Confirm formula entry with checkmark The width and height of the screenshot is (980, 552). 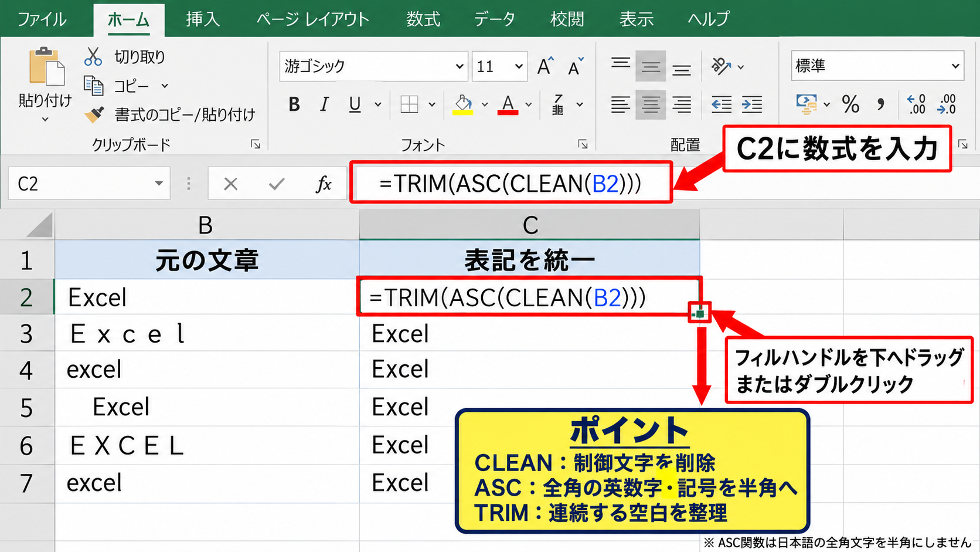click(x=277, y=184)
